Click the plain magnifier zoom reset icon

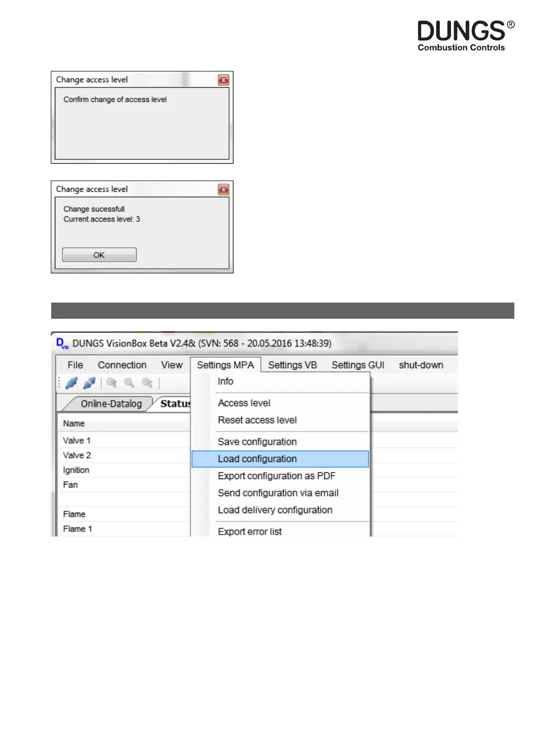pyautogui.click(x=129, y=383)
